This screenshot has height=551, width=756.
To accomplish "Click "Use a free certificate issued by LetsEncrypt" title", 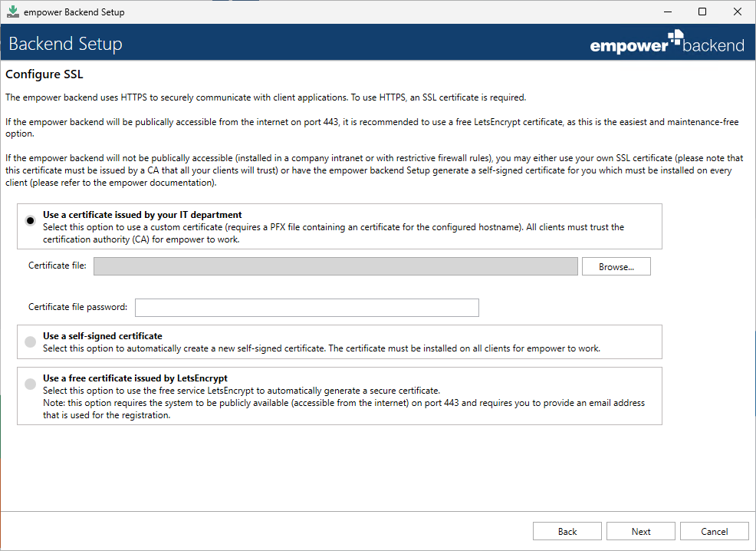I will tap(135, 378).
